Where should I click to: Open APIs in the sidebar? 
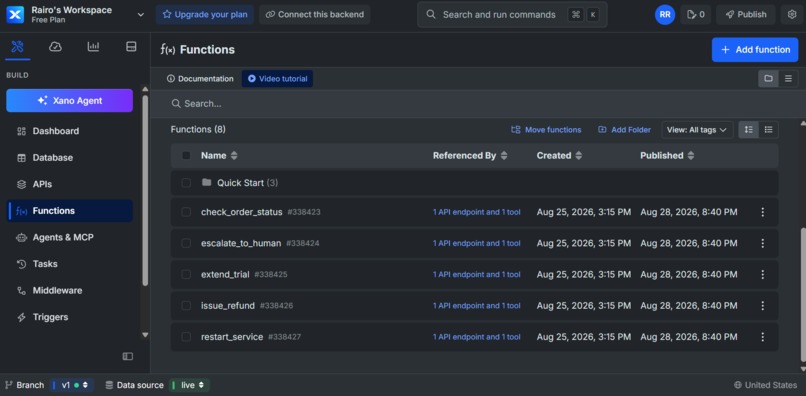[x=69, y=184]
